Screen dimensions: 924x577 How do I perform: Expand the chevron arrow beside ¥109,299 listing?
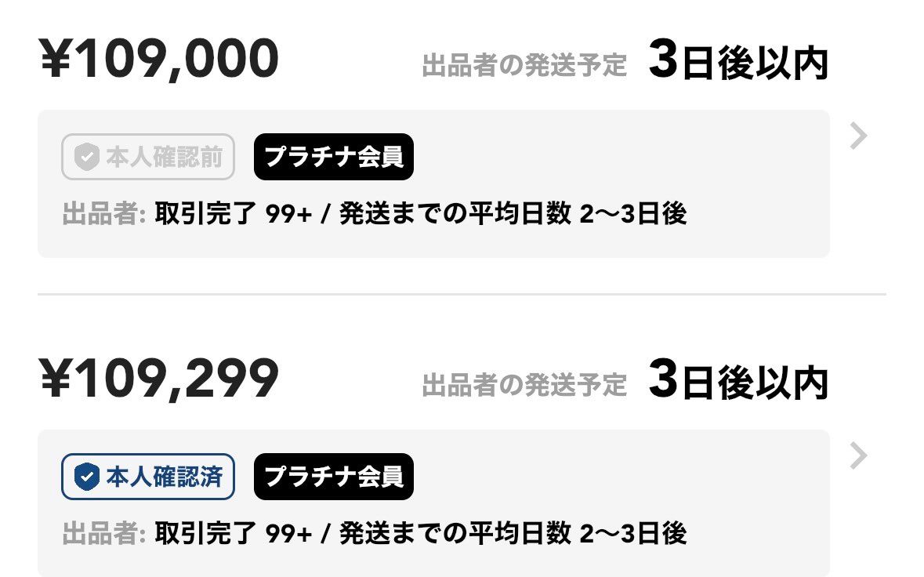pos(859,456)
